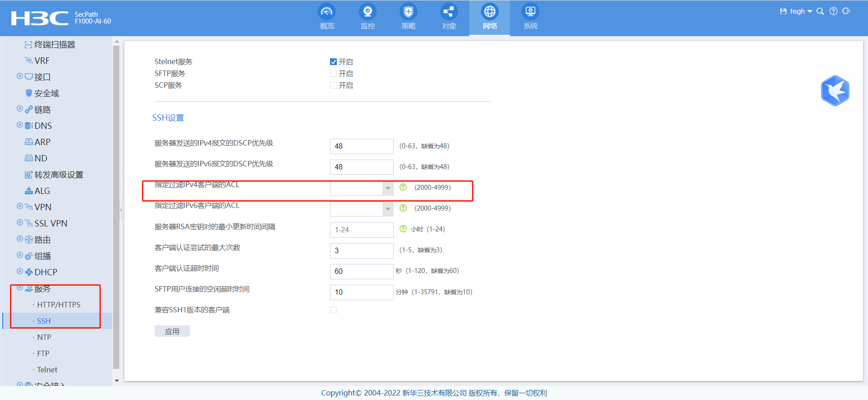Expand the VPN tree node
The image size is (868, 400).
click(x=19, y=206)
